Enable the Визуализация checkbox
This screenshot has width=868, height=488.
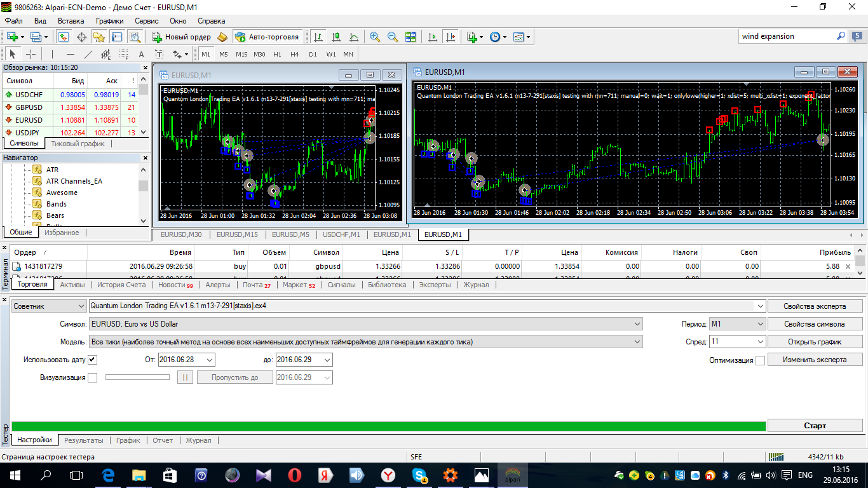(93, 377)
